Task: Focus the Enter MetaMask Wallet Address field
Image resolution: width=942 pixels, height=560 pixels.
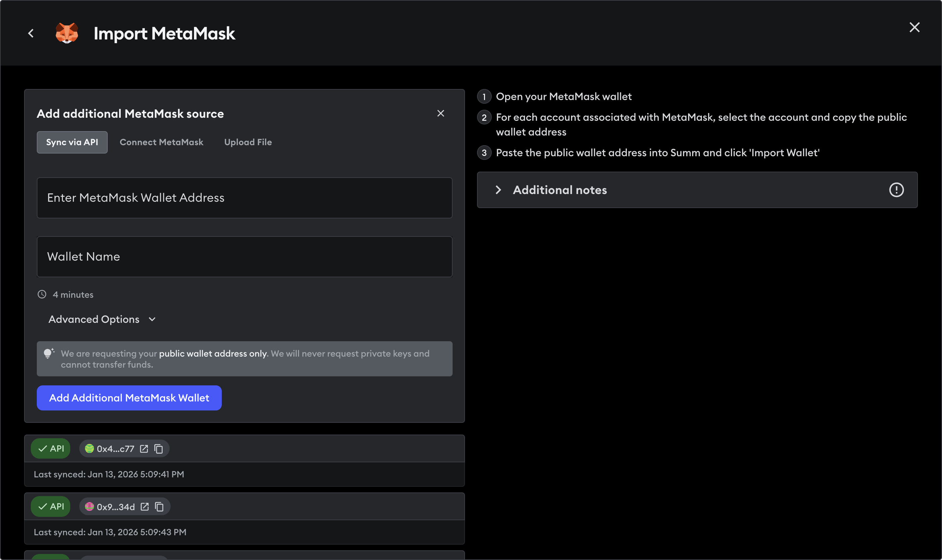Action: point(245,198)
